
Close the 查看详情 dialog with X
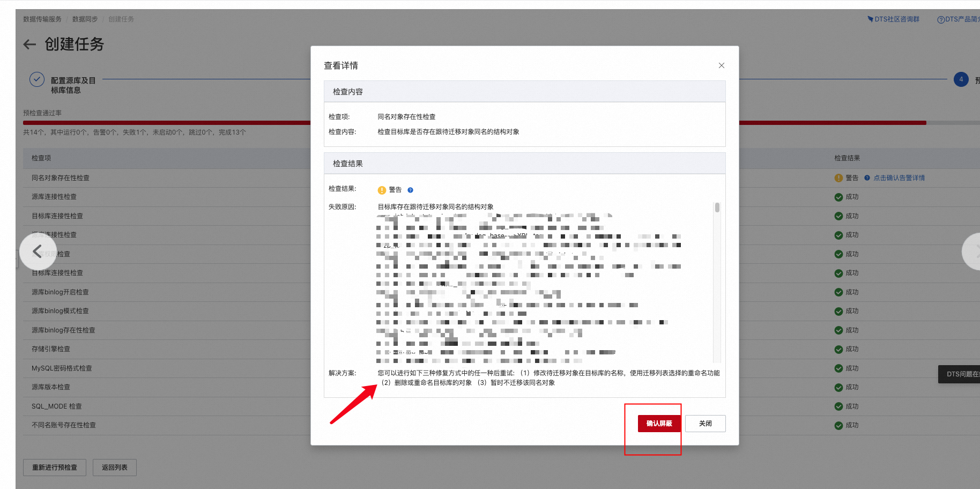(722, 65)
